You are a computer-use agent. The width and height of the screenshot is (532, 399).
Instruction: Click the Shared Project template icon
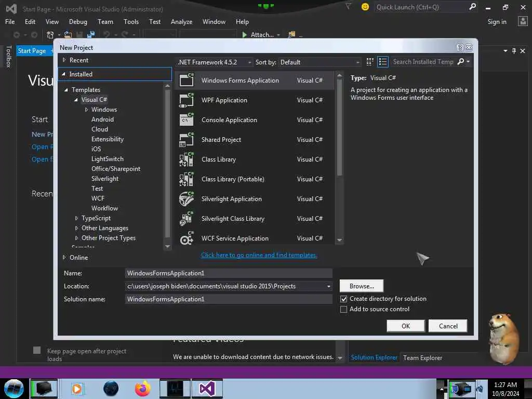187,139
